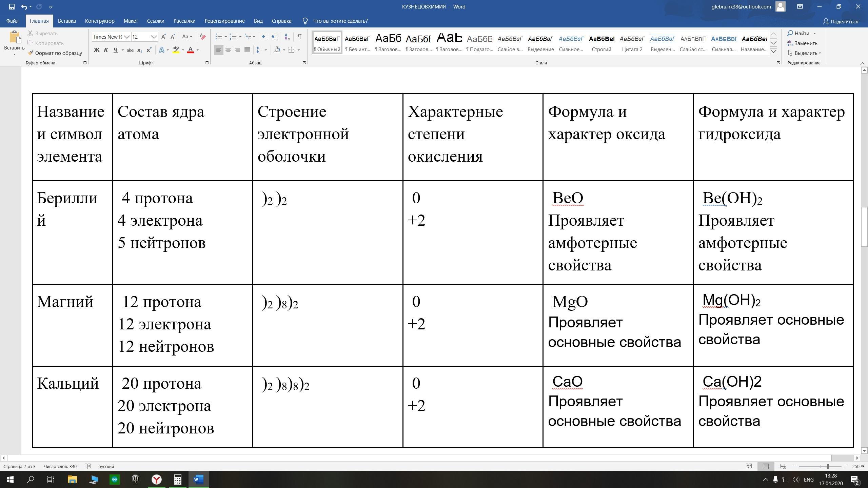Increase paragraph indent

coord(275,37)
